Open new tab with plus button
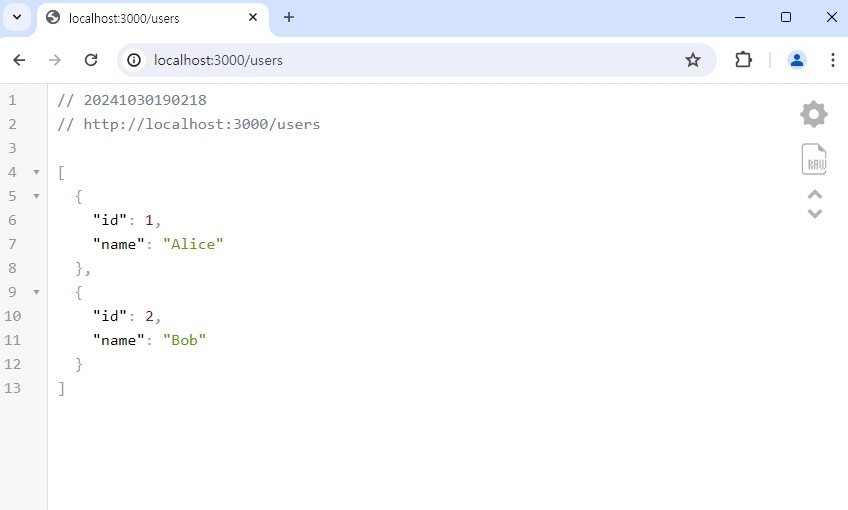This screenshot has height=510, width=848. coord(289,17)
